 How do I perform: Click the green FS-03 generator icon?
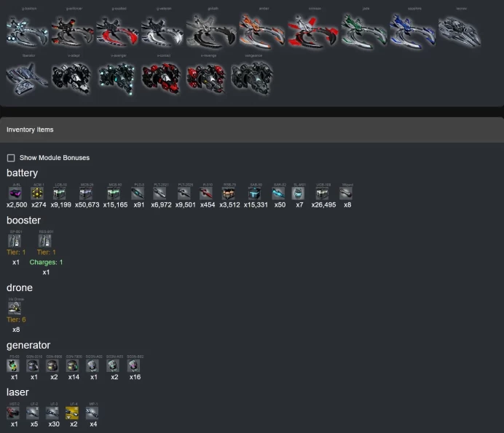pos(13,365)
